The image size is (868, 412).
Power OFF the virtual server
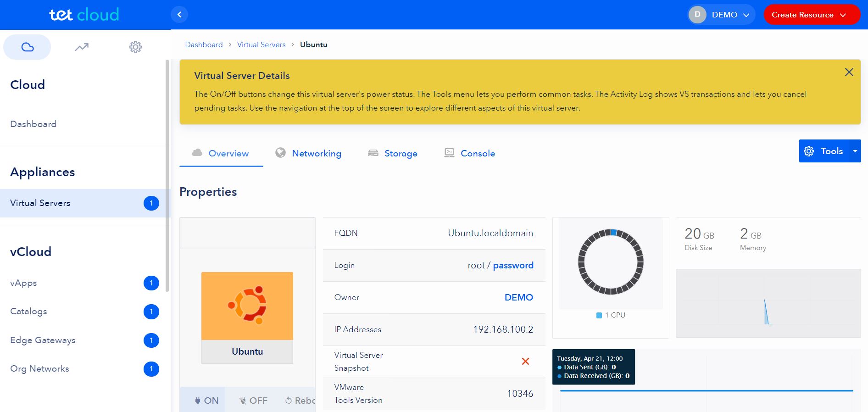pos(253,401)
